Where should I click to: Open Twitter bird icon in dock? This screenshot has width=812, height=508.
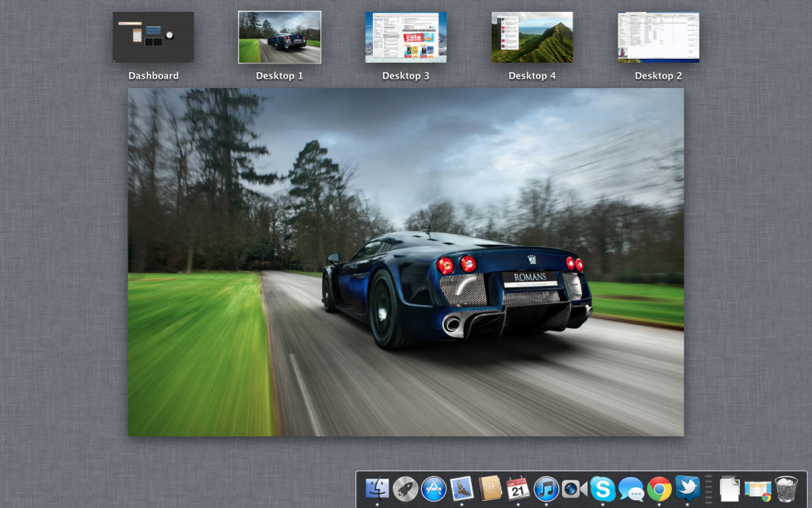coord(688,488)
